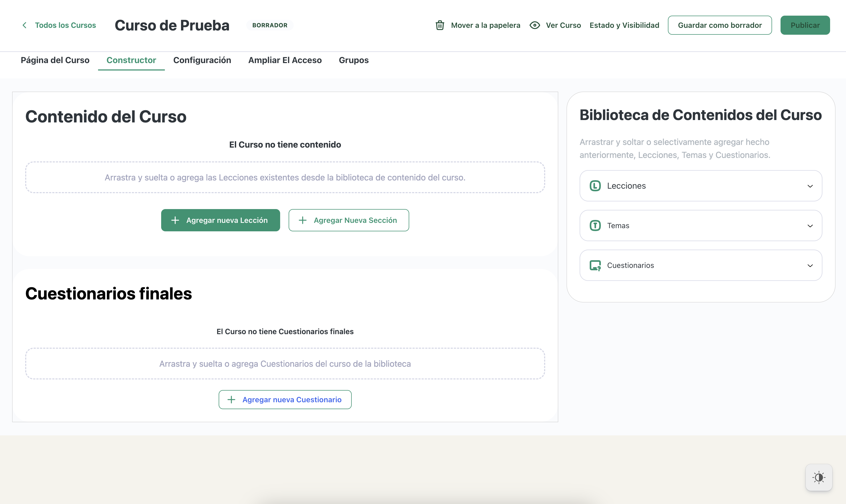Open the Lecciones library section
Screen dimensions: 846x504
pyautogui.click(x=701, y=186)
